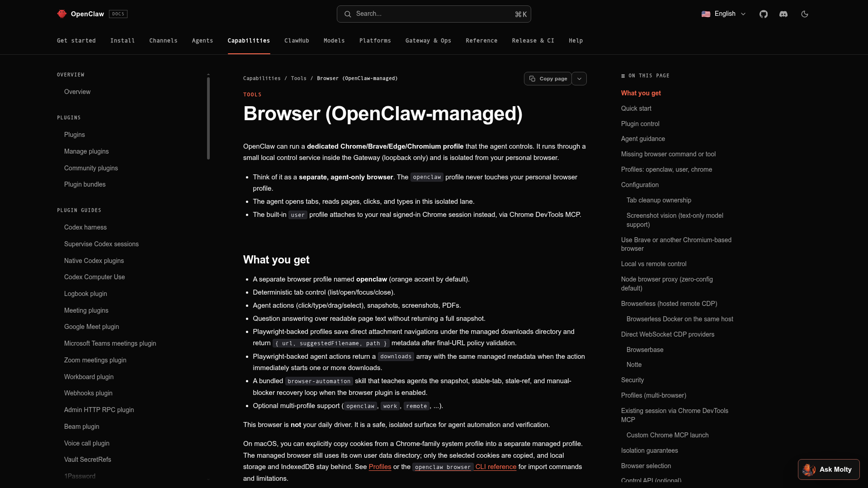
Task: Click the US flag language icon
Action: 706,14
